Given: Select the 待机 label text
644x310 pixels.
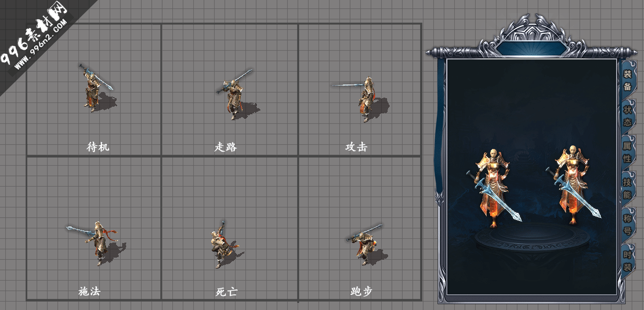Looking at the screenshot, I should 98,147.
